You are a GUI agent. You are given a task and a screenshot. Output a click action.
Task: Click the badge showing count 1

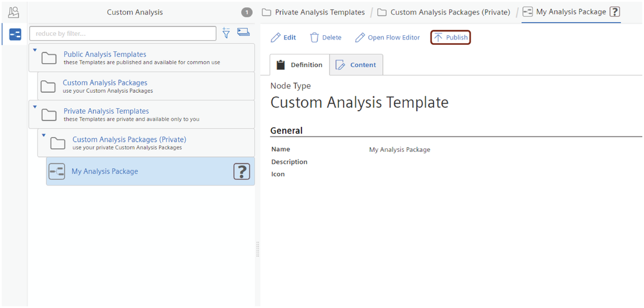point(246,13)
